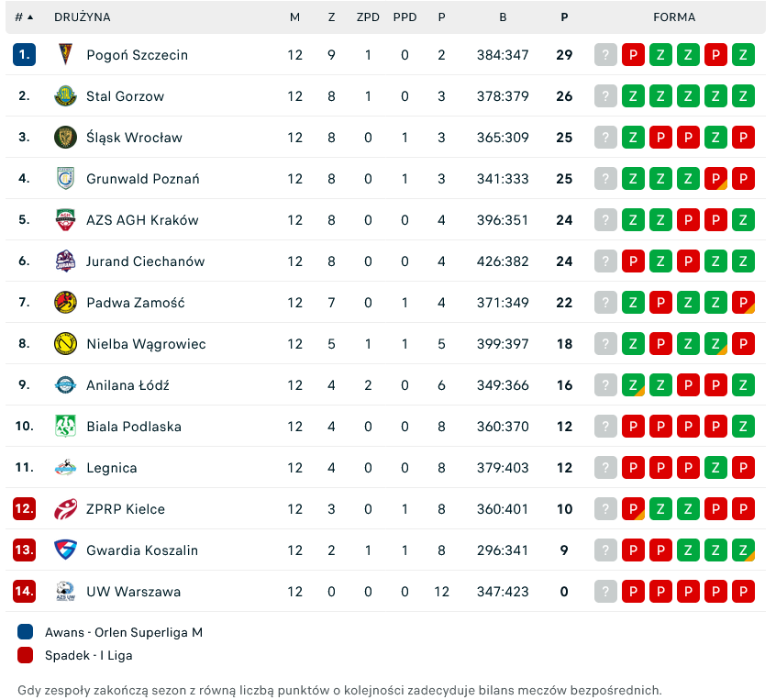The image size is (776, 700).
Task: Click the Padwa Zamość team crest
Action: pos(65,303)
